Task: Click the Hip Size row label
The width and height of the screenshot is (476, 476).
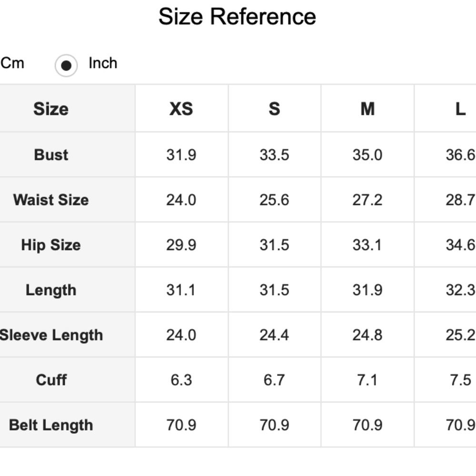Action: point(51,245)
